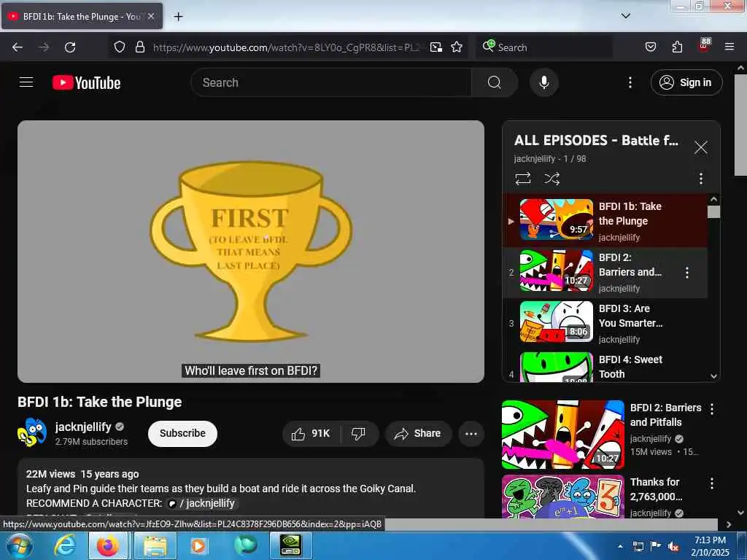Viewport: 747px width, 560px height.
Task: Show hidden system tray icons arrow
Action: point(620,546)
